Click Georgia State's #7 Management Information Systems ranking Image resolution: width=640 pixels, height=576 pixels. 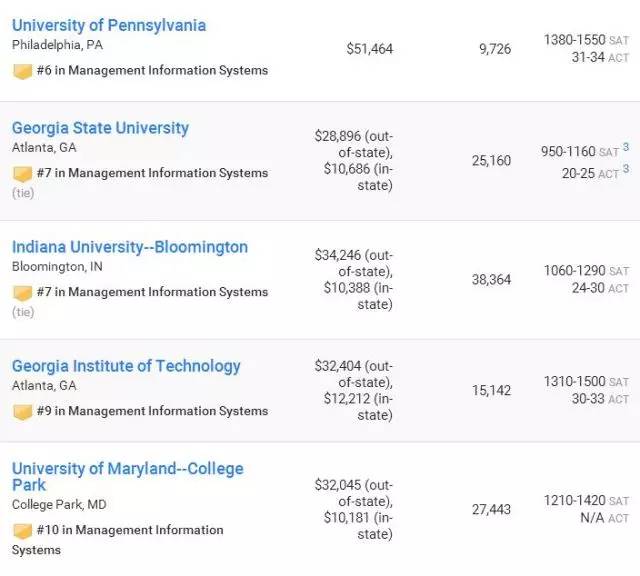pos(161,173)
